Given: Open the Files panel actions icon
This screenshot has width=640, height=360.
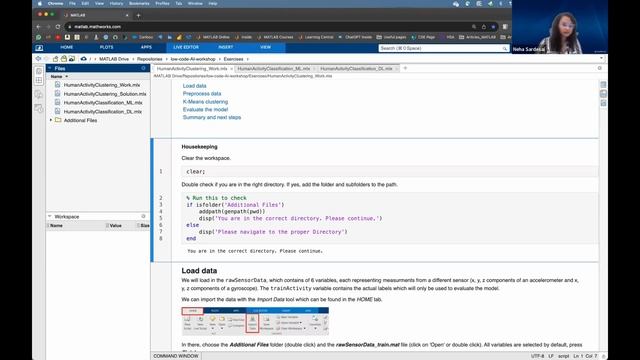Looking at the screenshot, I should [x=143, y=68].
